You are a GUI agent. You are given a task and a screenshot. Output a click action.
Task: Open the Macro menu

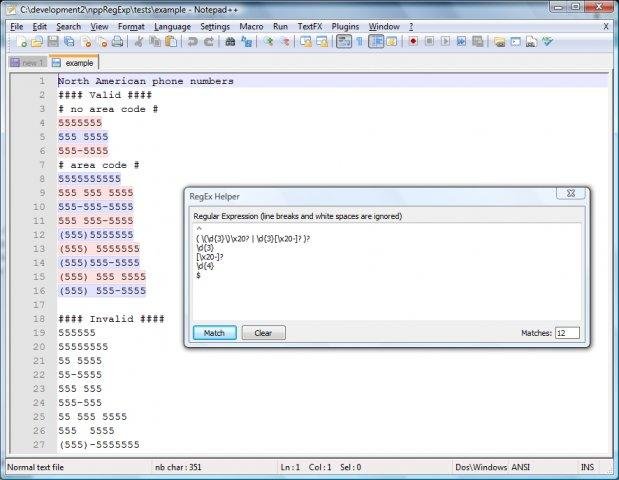[x=251, y=26]
